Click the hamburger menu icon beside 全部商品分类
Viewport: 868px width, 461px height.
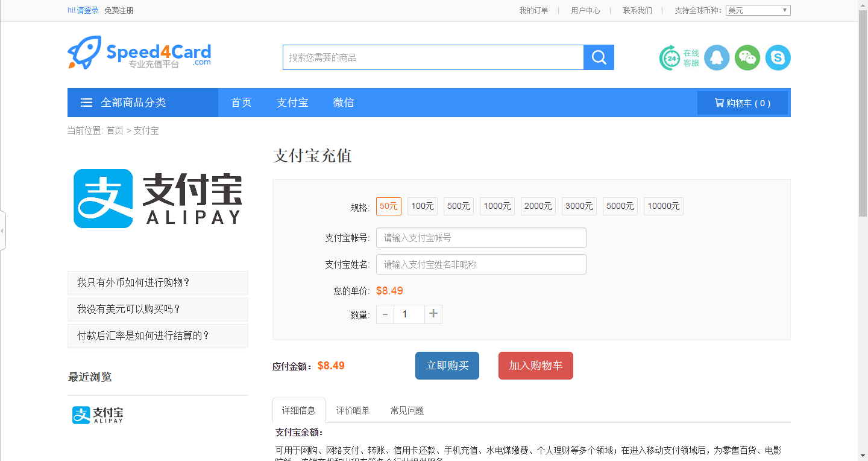point(87,103)
